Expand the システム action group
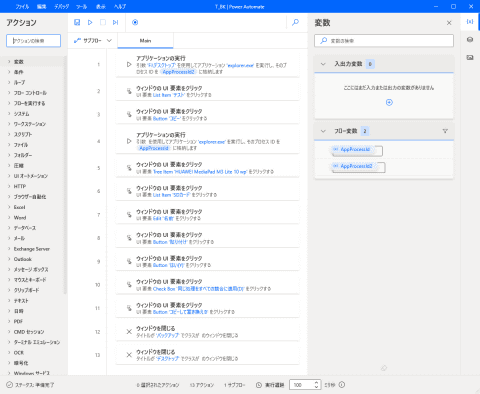 coord(9,114)
